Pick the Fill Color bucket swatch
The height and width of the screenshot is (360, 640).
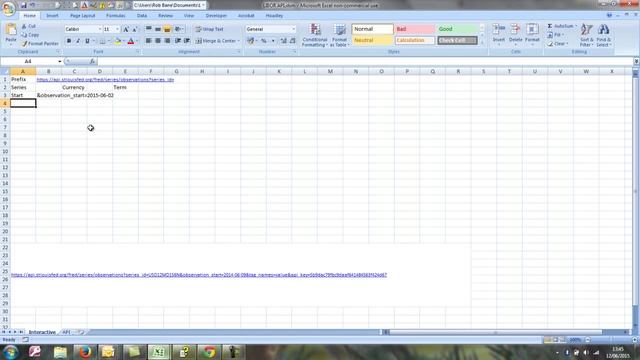(x=118, y=41)
